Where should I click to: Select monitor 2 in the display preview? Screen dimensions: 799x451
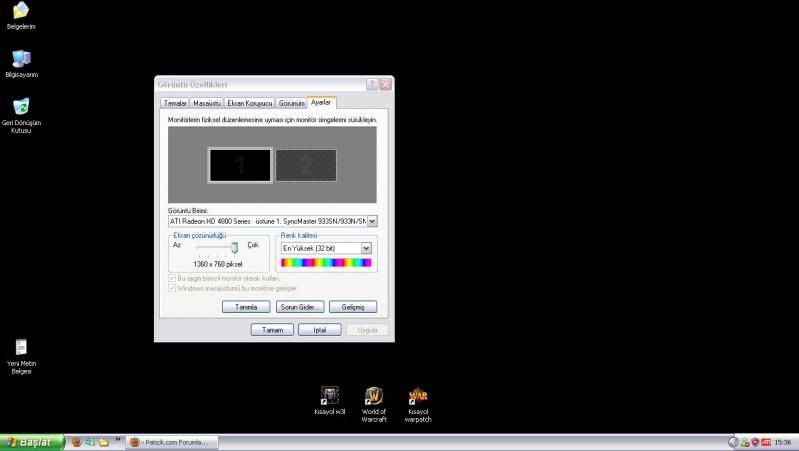(x=304, y=165)
